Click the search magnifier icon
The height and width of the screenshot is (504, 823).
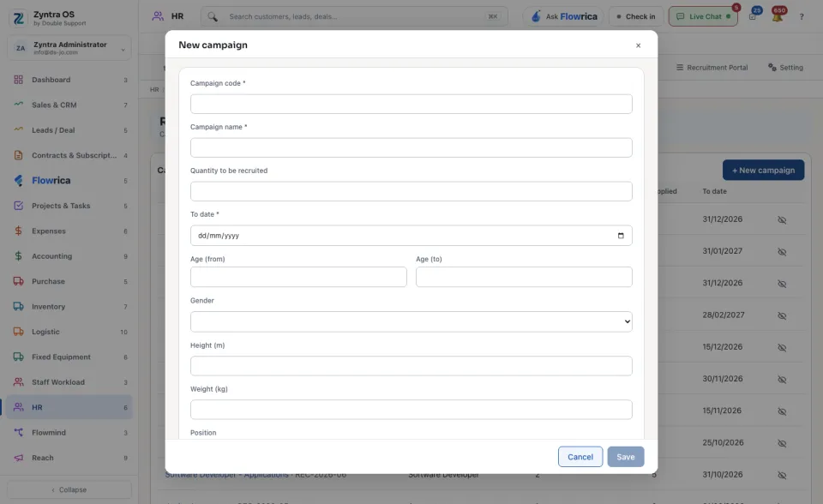click(x=213, y=17)
